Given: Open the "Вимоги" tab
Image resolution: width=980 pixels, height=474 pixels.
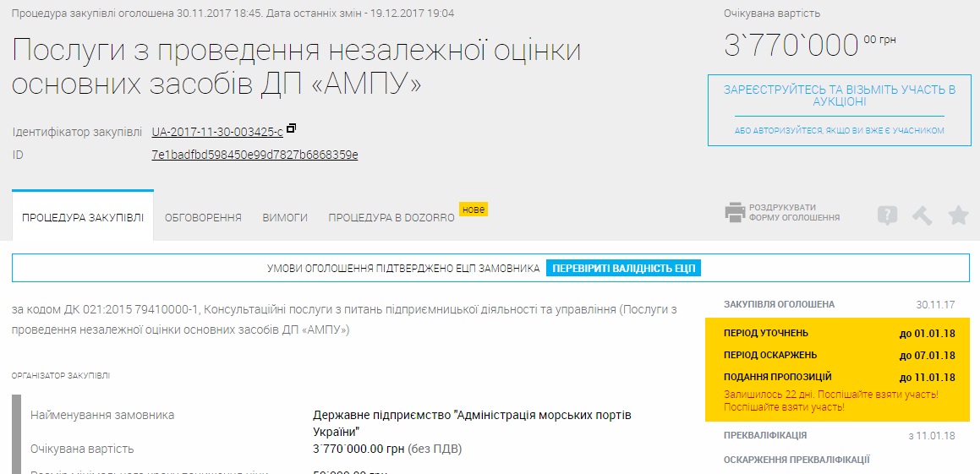Looking at the screenshot, I should (285, 217).
